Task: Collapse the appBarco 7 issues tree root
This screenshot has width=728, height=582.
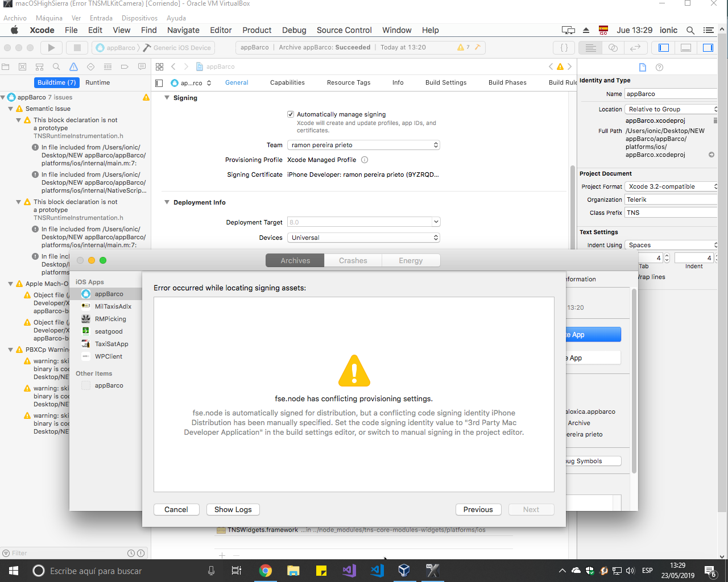Action: click(x=3, y=97)
